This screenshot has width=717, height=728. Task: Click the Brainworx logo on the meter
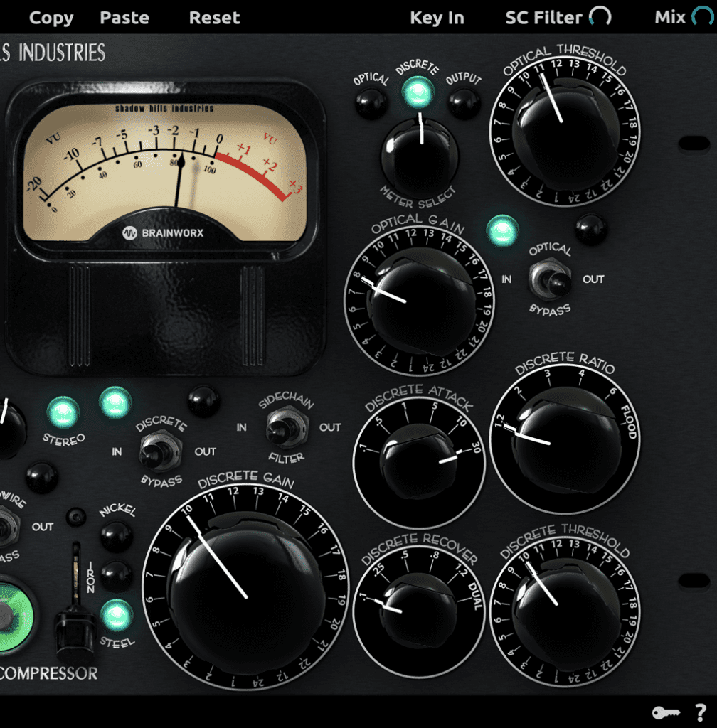click(x=163, y=232)
